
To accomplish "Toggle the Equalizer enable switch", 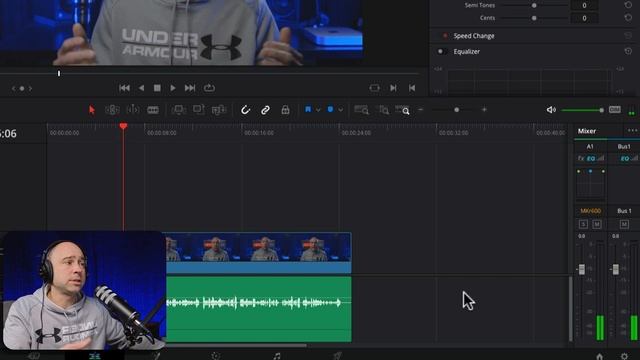I will [x=442, y=51].
